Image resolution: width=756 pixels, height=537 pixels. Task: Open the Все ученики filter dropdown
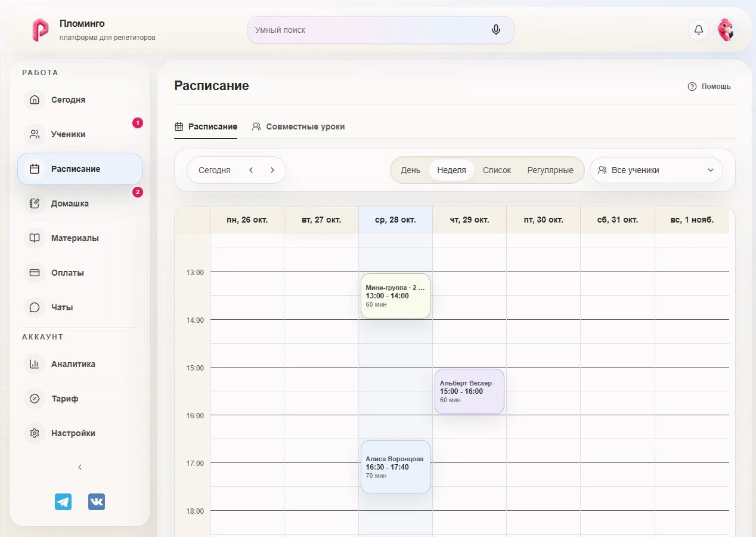coord(656,170)
